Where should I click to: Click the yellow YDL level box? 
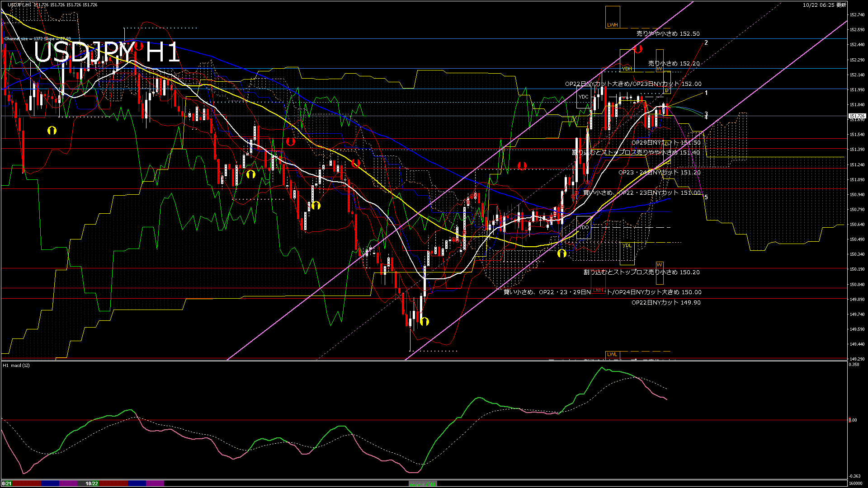627,252
